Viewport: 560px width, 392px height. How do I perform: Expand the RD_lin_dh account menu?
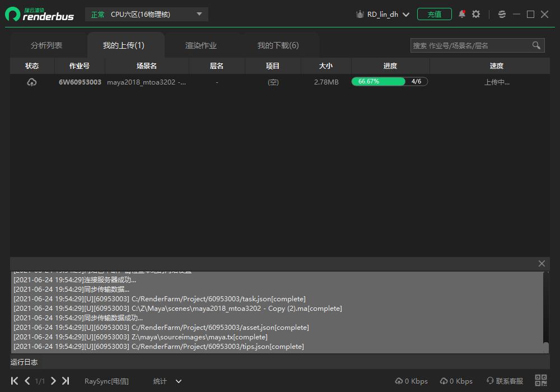(x=383, y=15)
